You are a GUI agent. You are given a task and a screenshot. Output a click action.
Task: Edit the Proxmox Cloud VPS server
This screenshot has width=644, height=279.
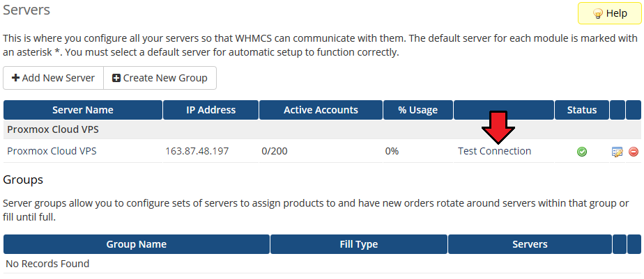[x=617, y=152]
